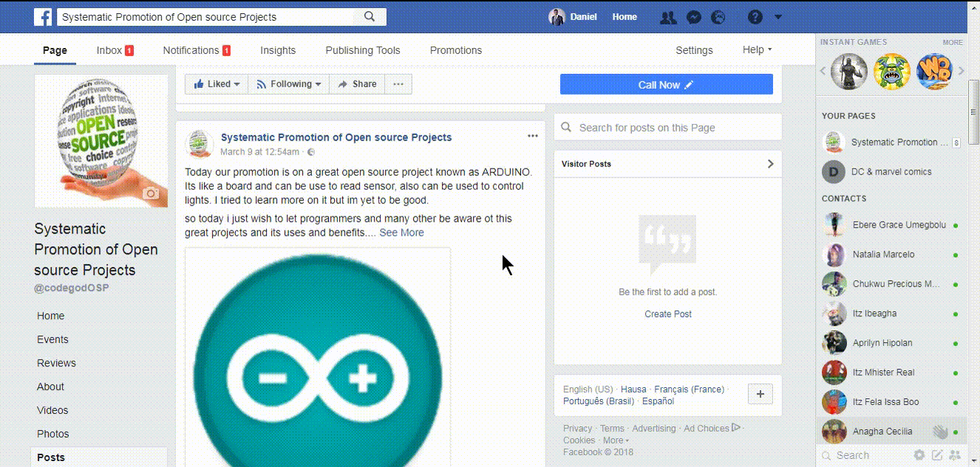
Task: Open the Notifications tab
Action: click(x=197, y=50)
